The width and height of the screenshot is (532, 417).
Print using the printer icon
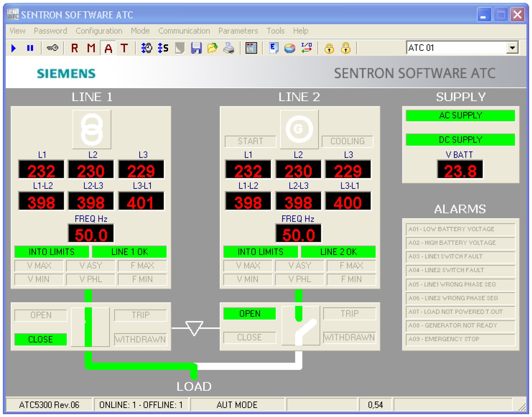tap(229, 48)
